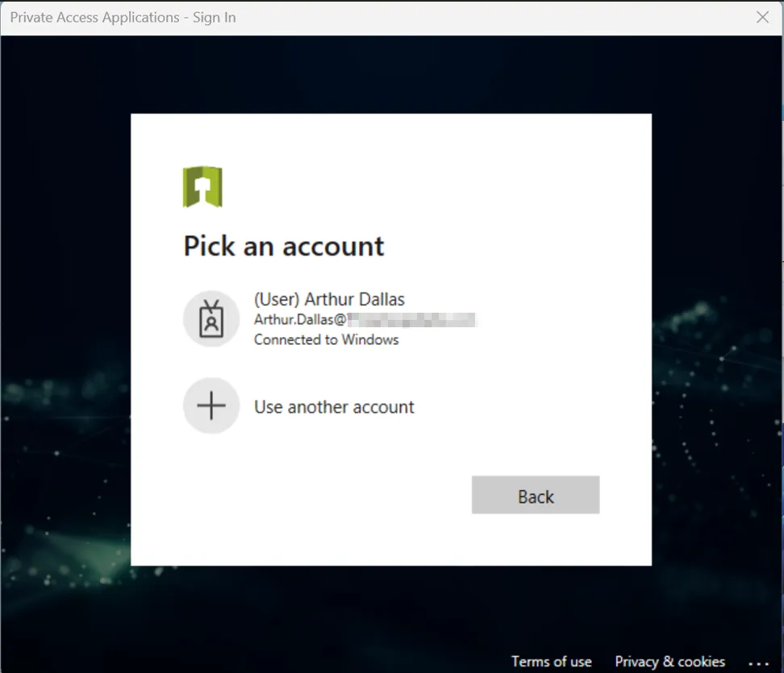Screen dimensions: 784x673
Task: Click the Private Access Applications window title
Action: (123, 18)
